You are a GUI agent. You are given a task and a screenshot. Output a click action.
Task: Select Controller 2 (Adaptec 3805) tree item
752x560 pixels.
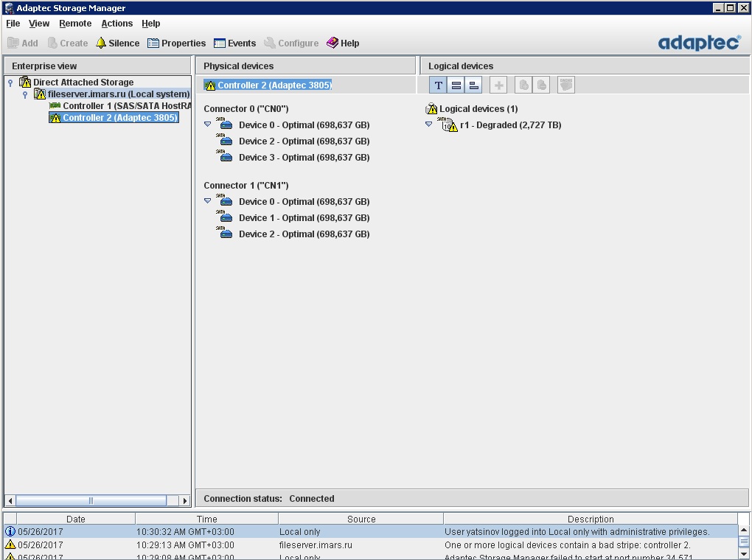[x=120, y=118]
